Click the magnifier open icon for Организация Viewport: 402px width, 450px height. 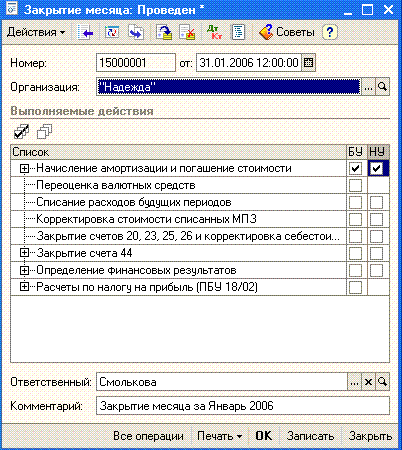pos(382,87)
